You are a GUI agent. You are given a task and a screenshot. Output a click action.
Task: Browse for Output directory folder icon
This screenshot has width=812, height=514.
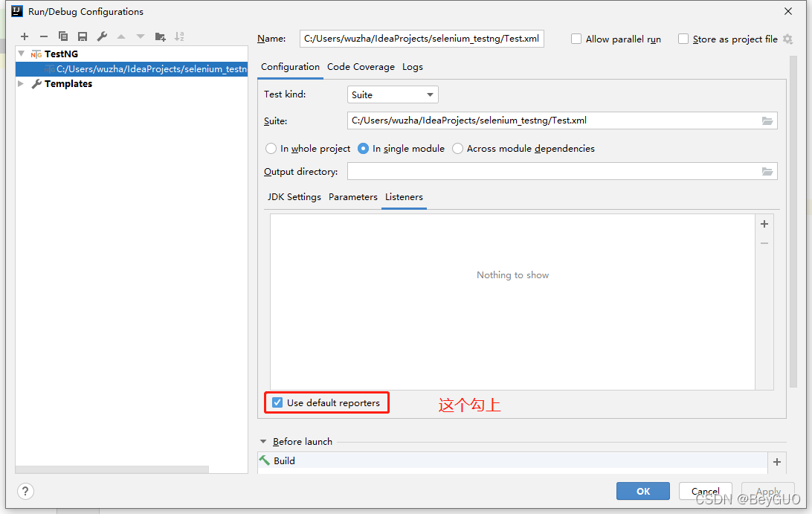point(767,172)
